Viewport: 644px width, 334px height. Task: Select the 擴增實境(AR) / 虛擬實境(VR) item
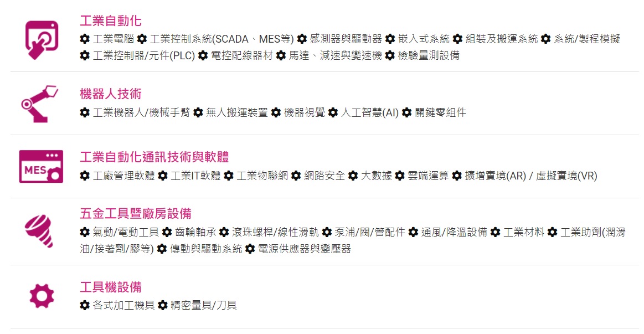coord(531,176)
